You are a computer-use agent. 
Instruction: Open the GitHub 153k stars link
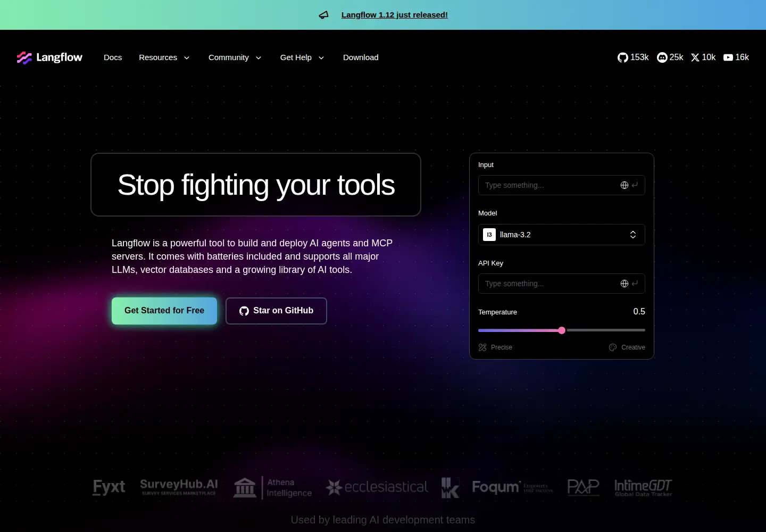click(x=633, y=57)
